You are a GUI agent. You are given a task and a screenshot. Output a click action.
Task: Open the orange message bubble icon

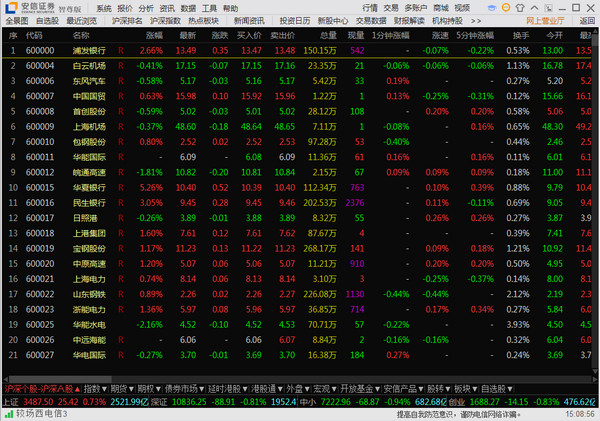click(x=506, y=8)
